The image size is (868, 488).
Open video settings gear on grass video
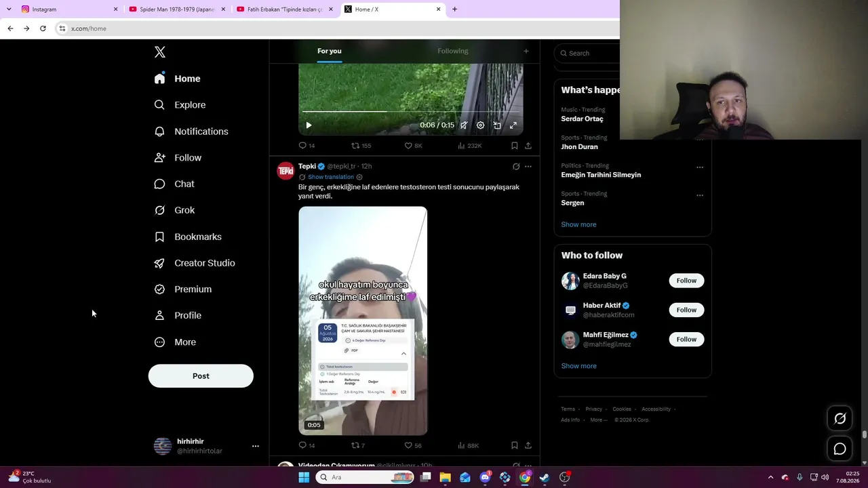pyautogui.click(x=480, y=125)
